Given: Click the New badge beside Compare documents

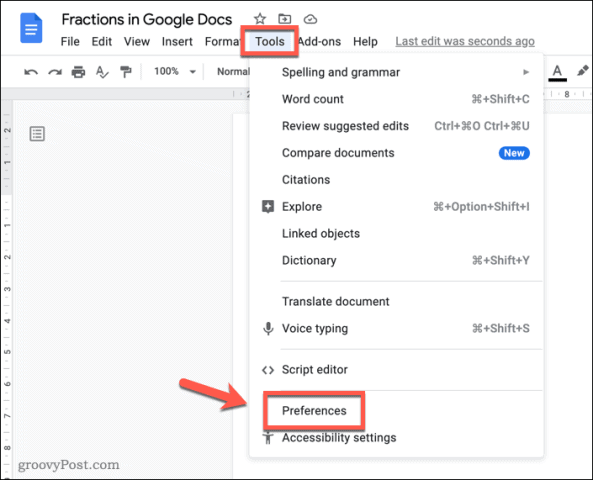Looking at the screenshot, I should (x=514, y=153).
